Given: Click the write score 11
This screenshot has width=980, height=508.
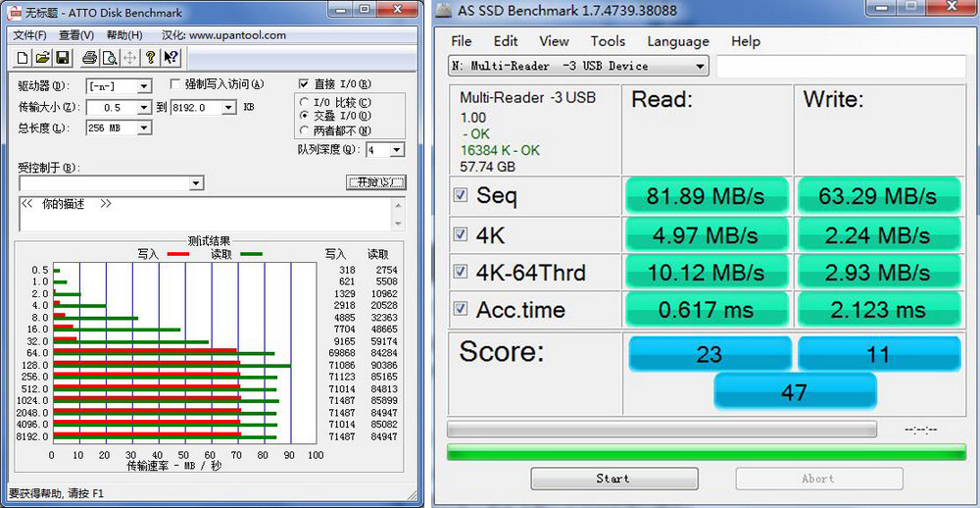Looking at the screenshot, I should coord(879,354).
